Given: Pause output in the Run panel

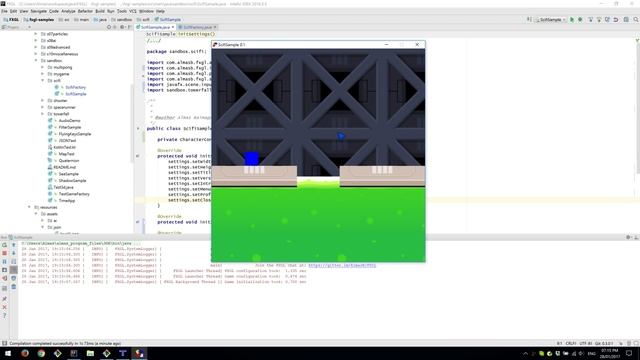Looking at the screenshot, I should tap(4, 262).
